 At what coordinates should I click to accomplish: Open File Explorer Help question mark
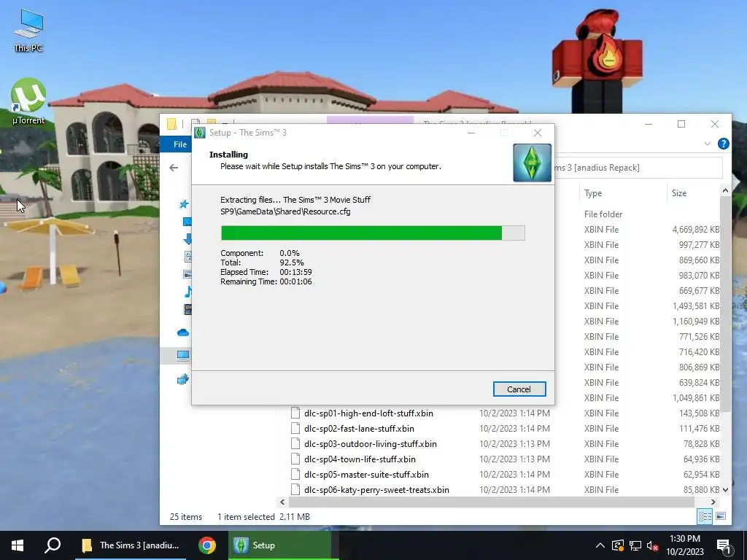click(x=723, y=144)
